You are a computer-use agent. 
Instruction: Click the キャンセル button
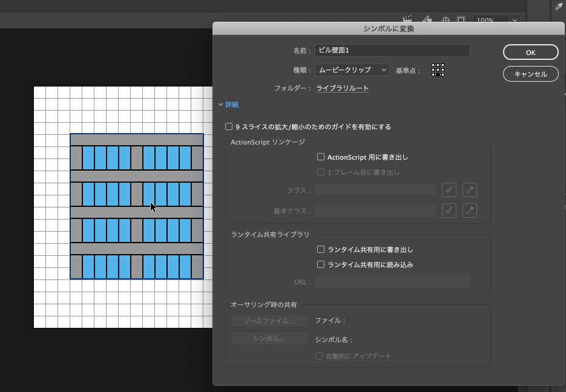click(x=531, y=74)
